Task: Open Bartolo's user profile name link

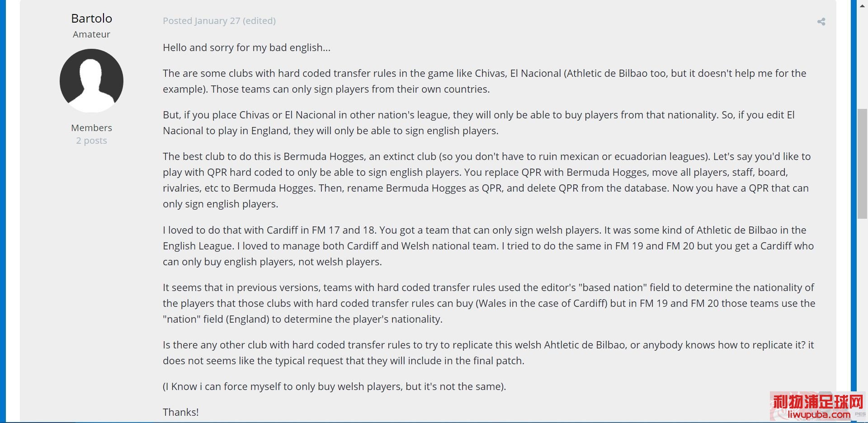Action: click(x=91, y=18)
